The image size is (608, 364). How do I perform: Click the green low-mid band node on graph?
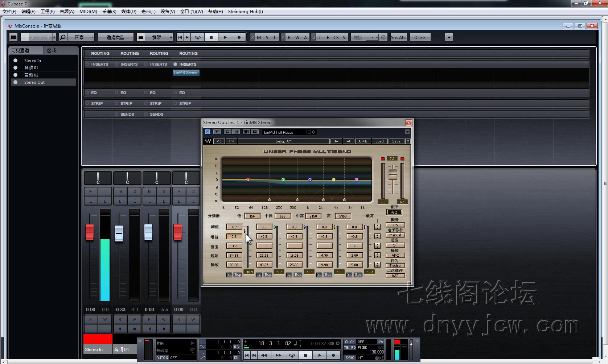pos(283,180)
